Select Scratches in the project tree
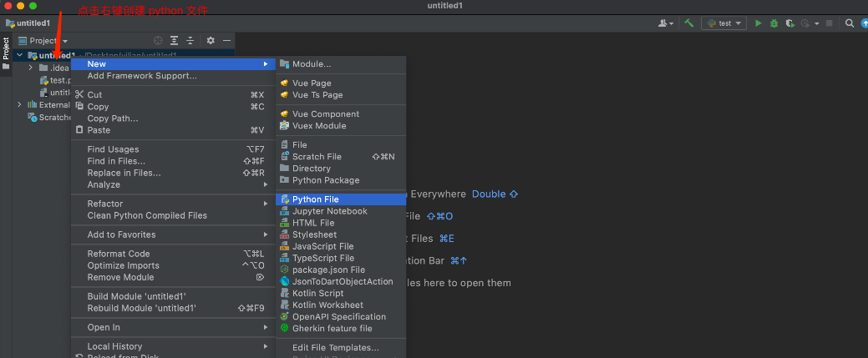Screen dimensions: 868x358 click(x=50, y=118)
